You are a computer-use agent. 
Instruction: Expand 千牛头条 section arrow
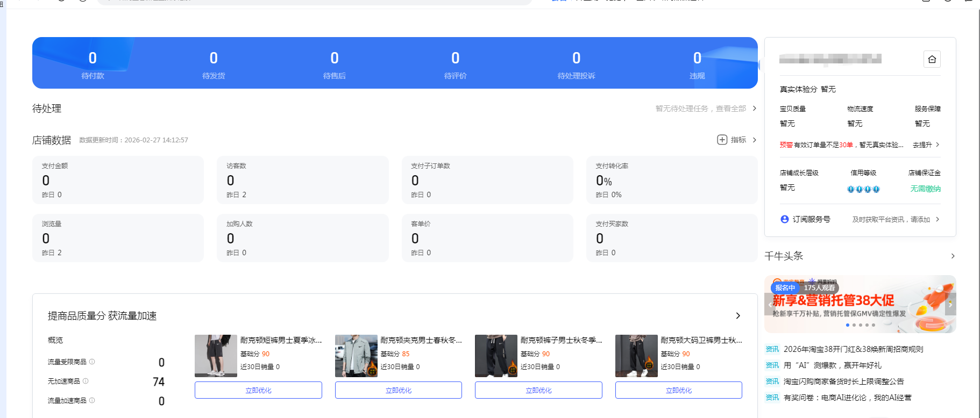953,256
